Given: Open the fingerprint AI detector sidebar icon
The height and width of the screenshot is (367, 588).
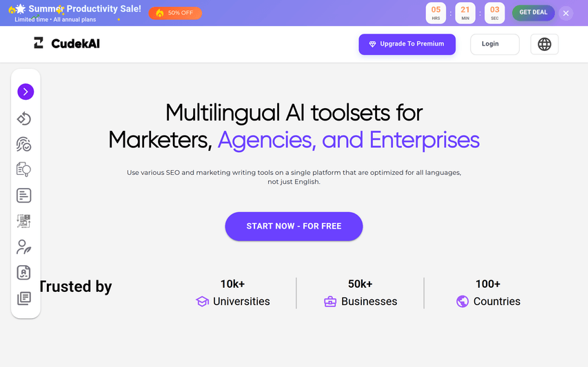Looking at the screenshot, I should (x=24, y=144).
